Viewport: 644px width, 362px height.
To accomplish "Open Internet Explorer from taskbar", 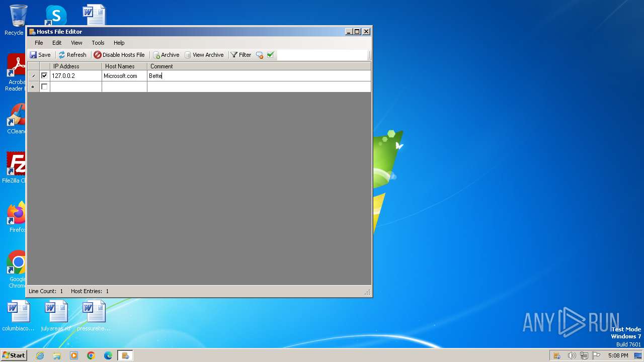I will tap(40, 355).
